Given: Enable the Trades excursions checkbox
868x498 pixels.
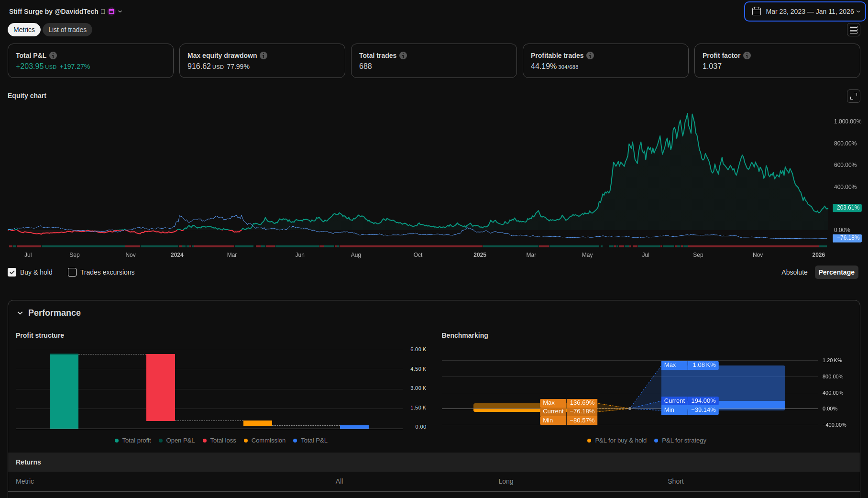Looking at the screenshot, I should coord(72,272).
